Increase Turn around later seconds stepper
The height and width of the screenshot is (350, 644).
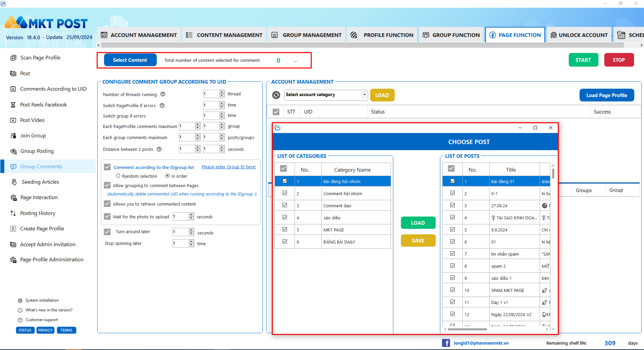click(x=191, y=230)
